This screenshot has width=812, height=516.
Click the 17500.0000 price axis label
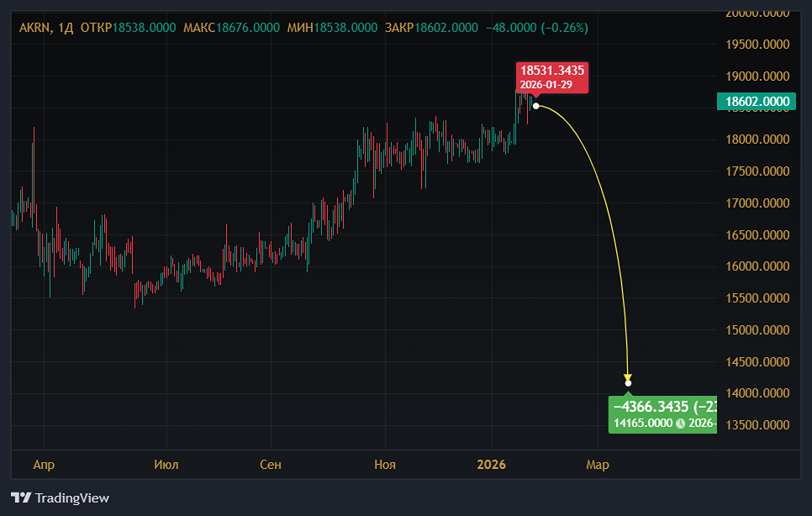point(757,171)
